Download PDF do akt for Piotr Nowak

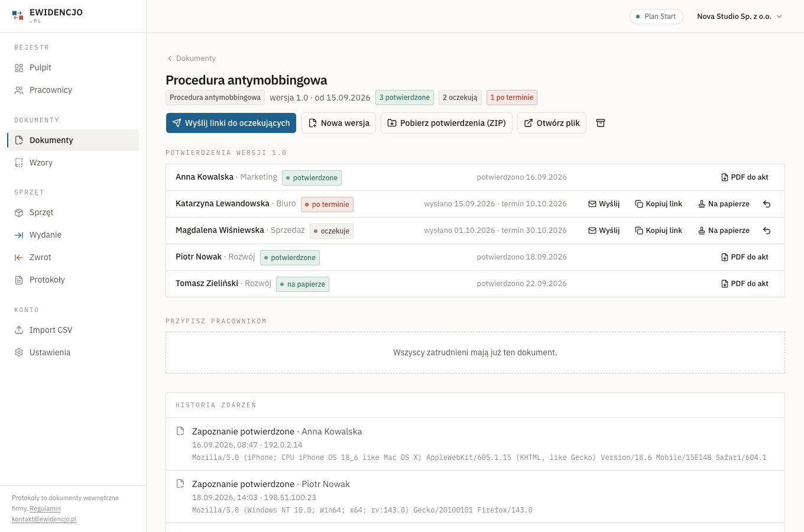pos(745,257)
